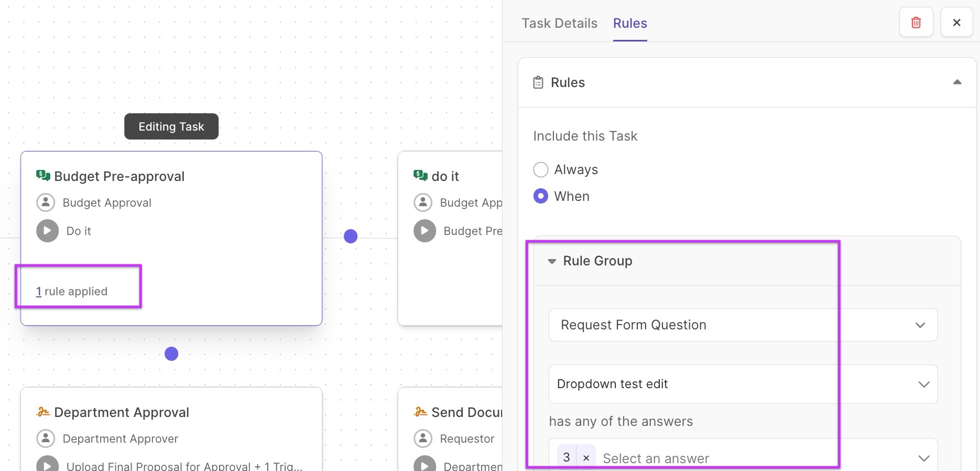Image resolution: width=980 pixels, height=471 pixels.
Task: Click the Department Approval signature icon
Action: click(x=43, y=412)
